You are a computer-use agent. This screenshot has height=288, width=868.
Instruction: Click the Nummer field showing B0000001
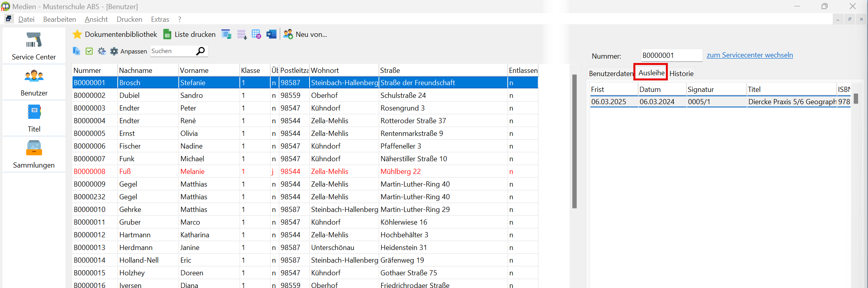[672, 55]
